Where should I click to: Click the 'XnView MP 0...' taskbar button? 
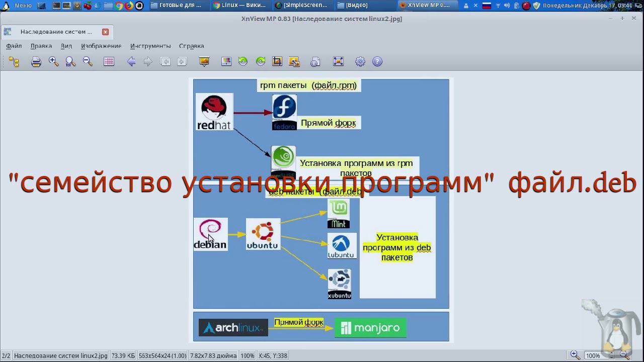click(427, 6)
